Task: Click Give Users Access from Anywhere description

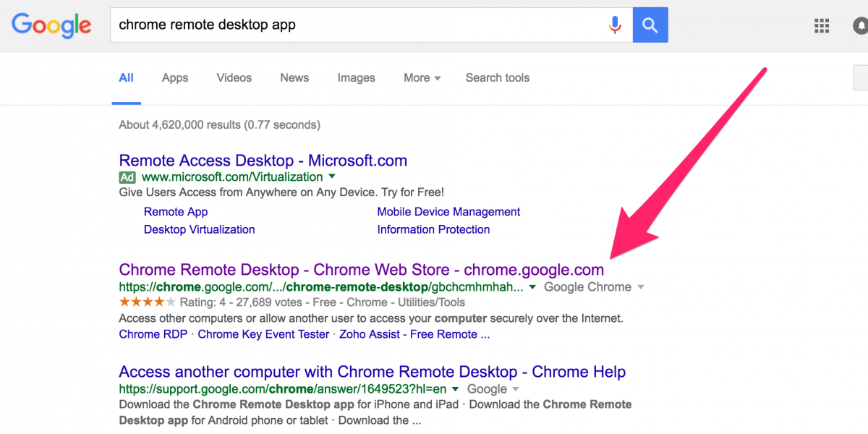Action: click(x=281, y=193)
